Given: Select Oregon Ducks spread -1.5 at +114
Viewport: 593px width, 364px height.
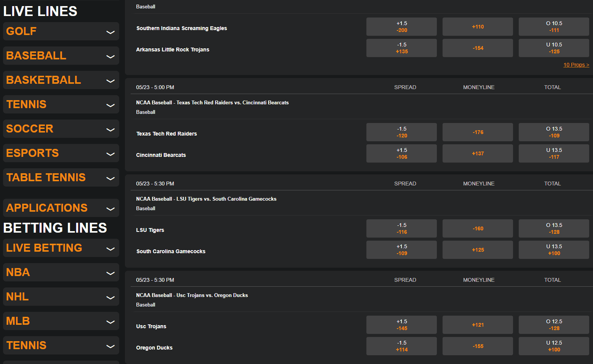Looking at the screenshot, I should 401,346.
